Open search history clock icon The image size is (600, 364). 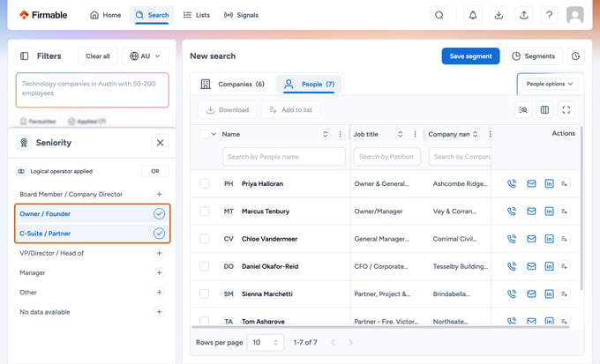point(575,56)
